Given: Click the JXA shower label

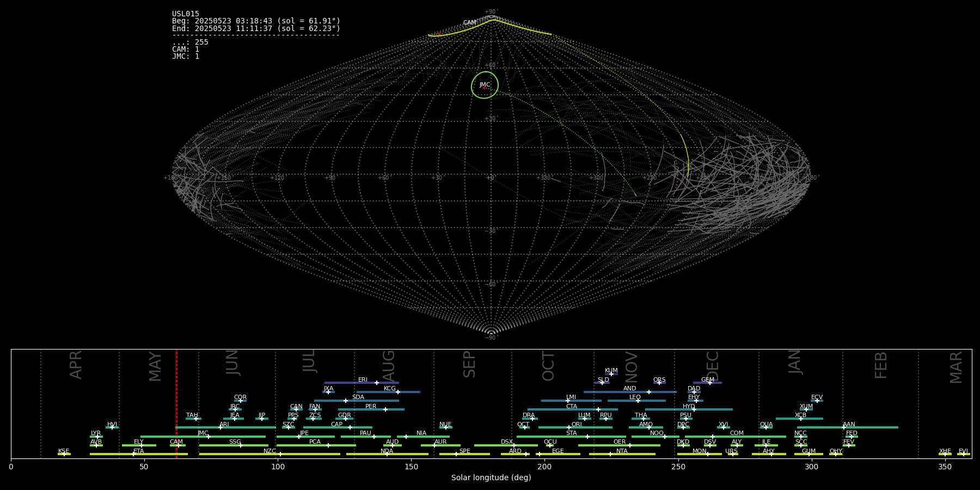Looking at the screenshot, I should [x=328, y=388].
